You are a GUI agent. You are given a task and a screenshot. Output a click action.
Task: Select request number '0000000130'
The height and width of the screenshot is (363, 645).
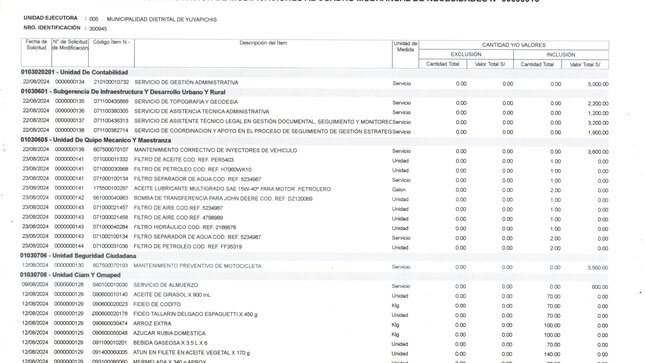tap(69, 265)
